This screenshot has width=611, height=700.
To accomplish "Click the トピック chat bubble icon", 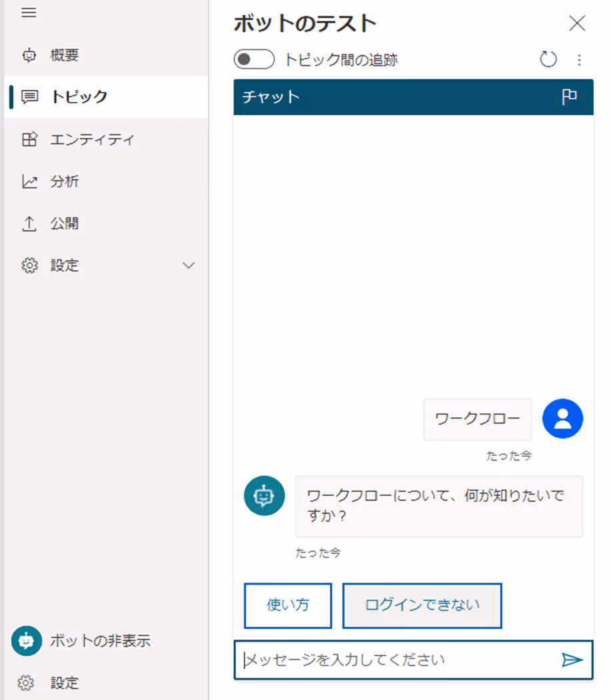I will tap(29, 97).
